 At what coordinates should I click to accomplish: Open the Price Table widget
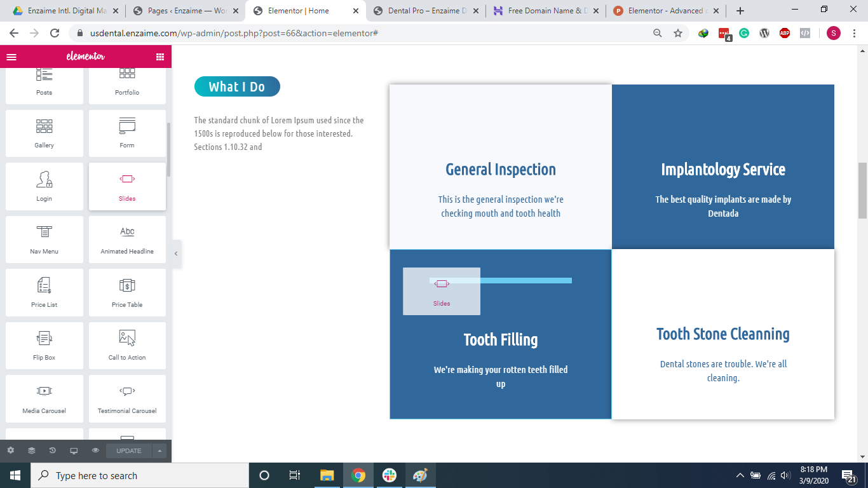point(126,292)
